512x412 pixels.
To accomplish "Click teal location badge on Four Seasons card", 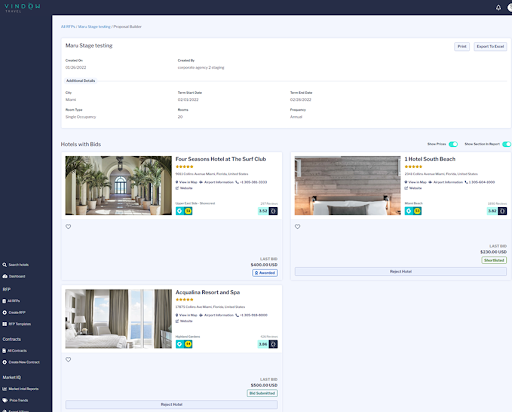I will pos(180,211).
